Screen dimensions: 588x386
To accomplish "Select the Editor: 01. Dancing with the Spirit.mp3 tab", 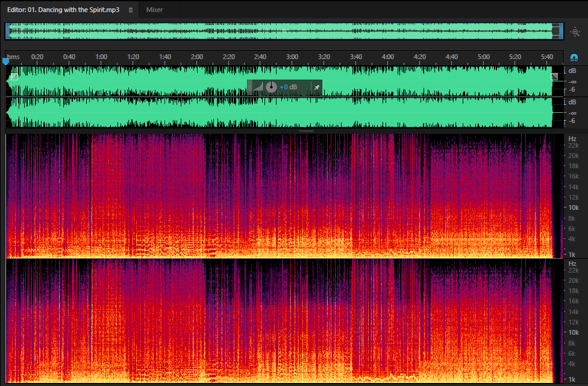I will [63, 10].
